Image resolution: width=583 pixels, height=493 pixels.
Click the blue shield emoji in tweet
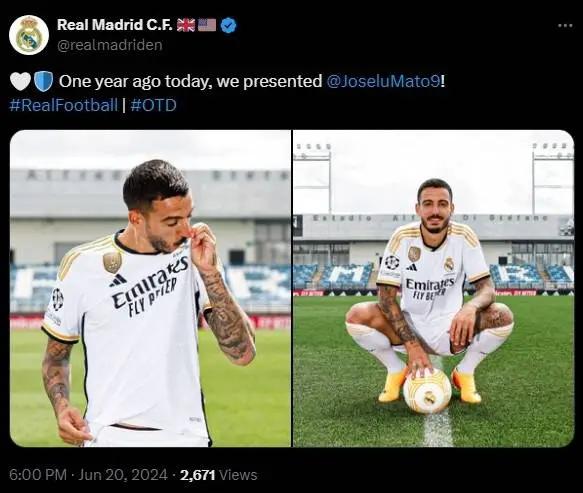(x=44, y=81)
